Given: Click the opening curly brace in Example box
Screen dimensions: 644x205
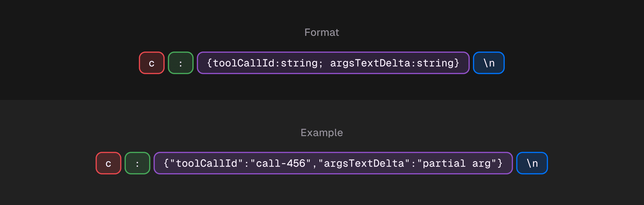Looking at the screenshot, I should 166,164.
